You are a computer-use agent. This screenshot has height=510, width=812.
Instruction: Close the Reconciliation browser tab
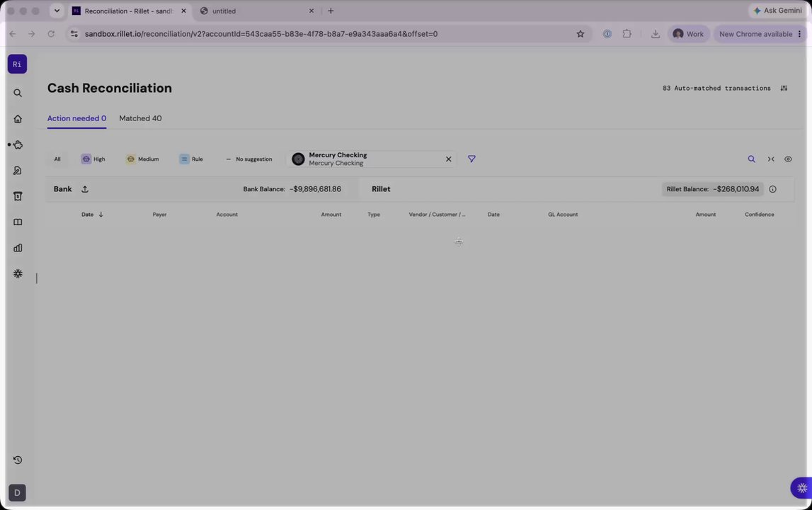pyautogui.click(x=183, y=11)
